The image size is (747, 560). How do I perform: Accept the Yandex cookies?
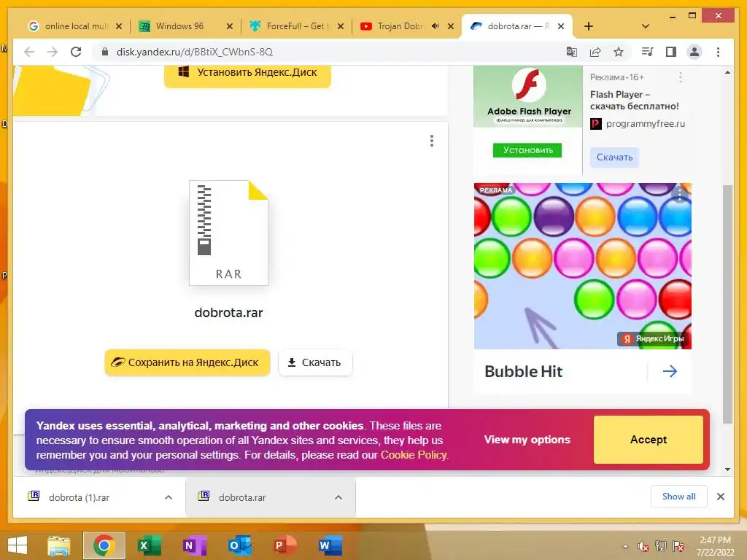(x=649, y=440)
